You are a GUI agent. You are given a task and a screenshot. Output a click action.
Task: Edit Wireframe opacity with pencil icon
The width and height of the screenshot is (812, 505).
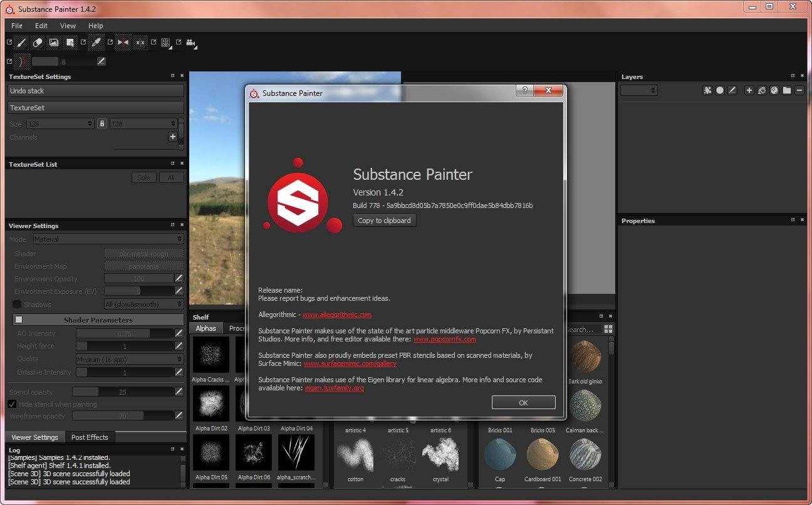coord(179,415)
